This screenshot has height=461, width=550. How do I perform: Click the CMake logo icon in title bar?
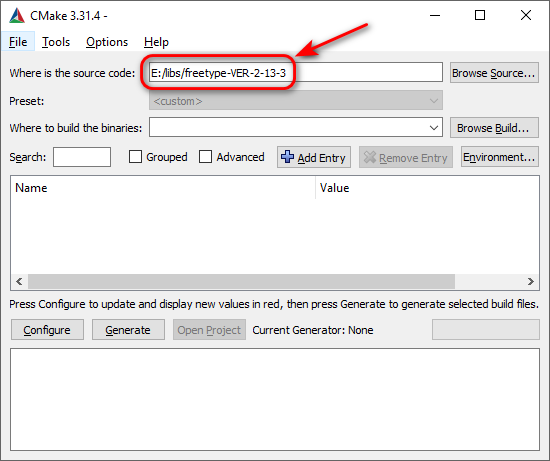17,15
